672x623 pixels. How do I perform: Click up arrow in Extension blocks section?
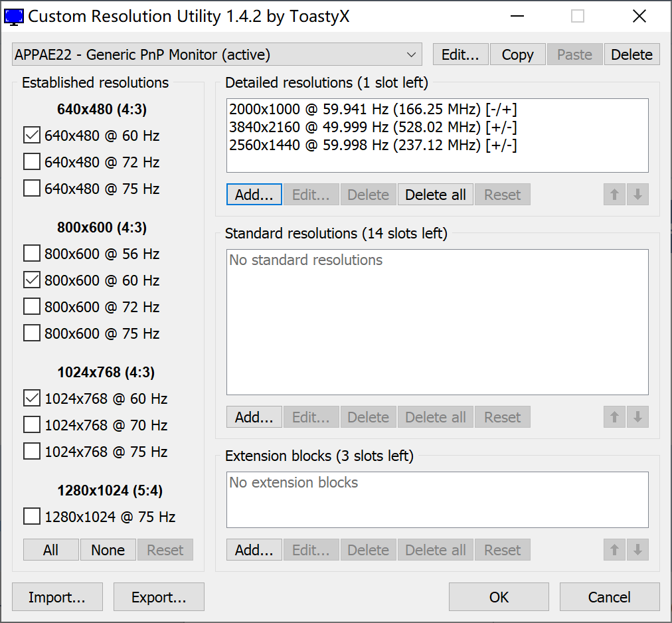point(614,550)
